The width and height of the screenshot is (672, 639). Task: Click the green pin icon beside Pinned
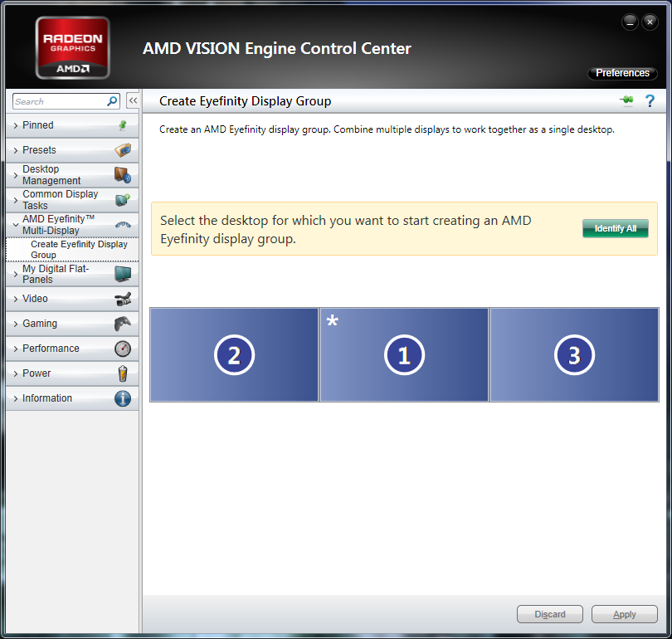[x=123, y=125]
